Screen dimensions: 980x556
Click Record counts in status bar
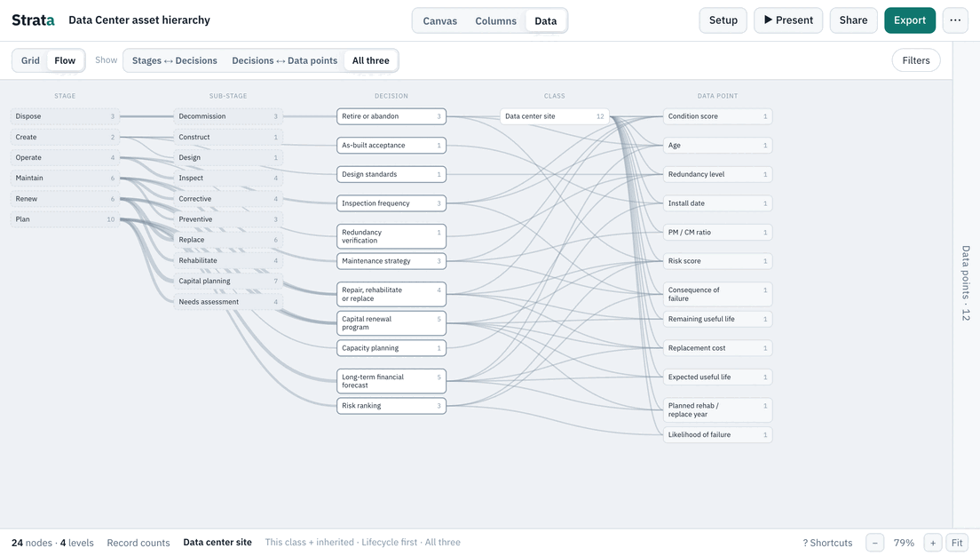[x=138, y=543]
